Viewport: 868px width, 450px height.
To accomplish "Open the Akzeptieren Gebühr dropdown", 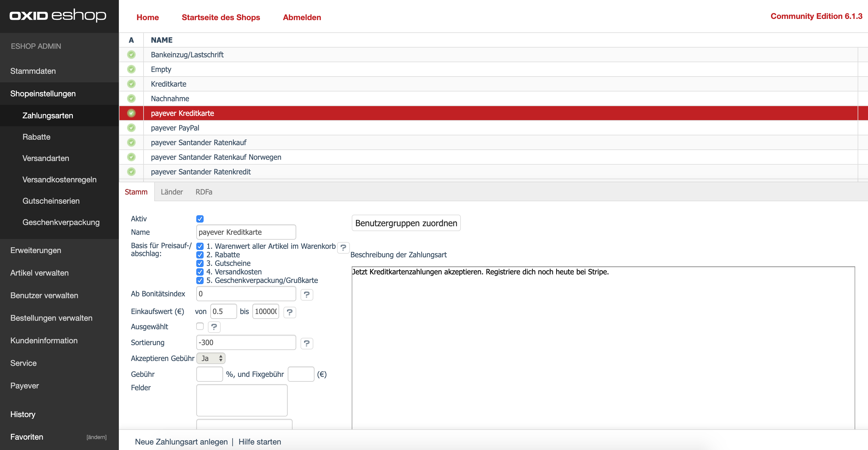I will [211, 358].
